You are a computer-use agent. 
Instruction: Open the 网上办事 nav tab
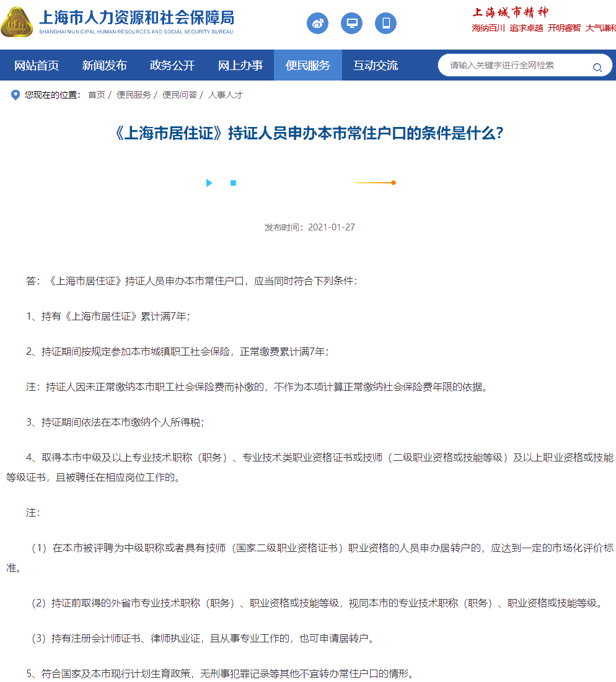[x=240, y=65]
